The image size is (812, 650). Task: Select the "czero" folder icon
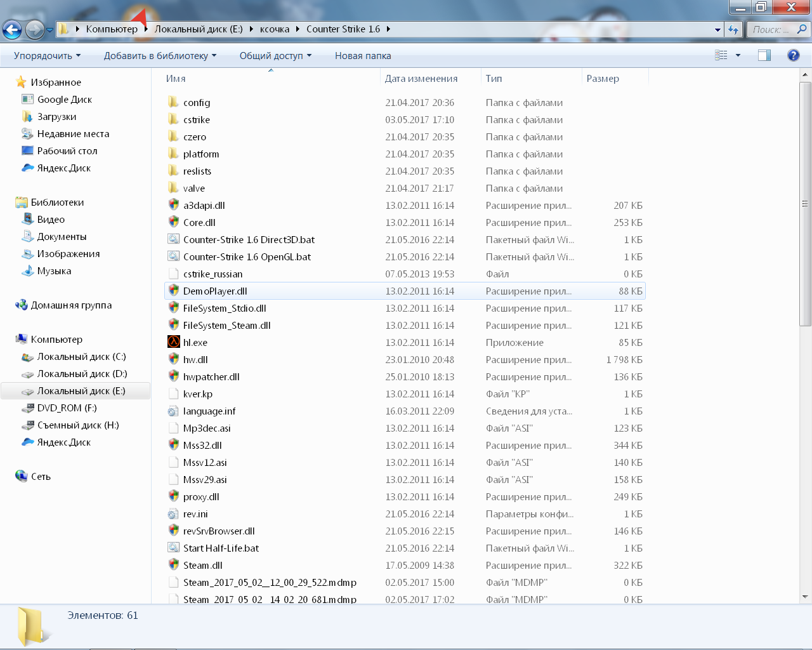[173, 136]
